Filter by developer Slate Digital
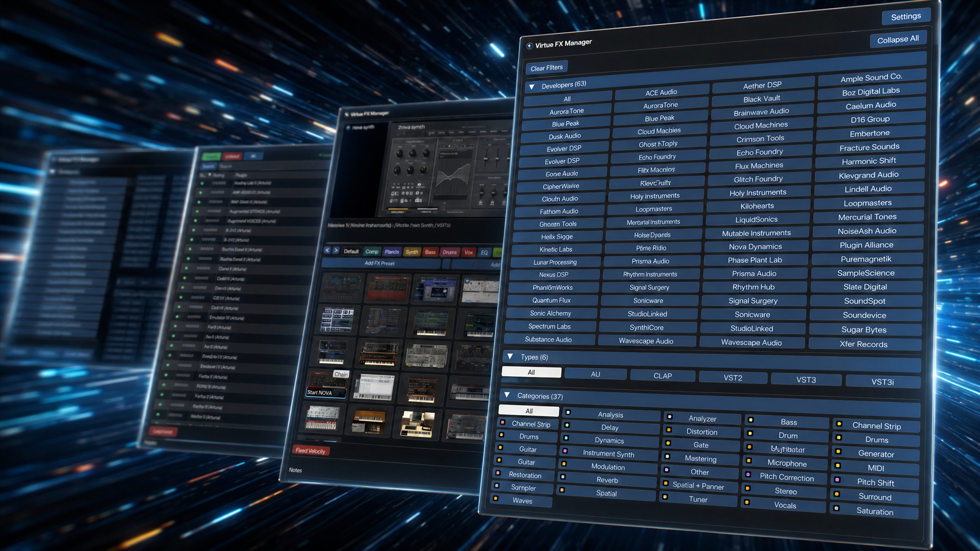This screenshot has height=551, width=980. (865, 287)
